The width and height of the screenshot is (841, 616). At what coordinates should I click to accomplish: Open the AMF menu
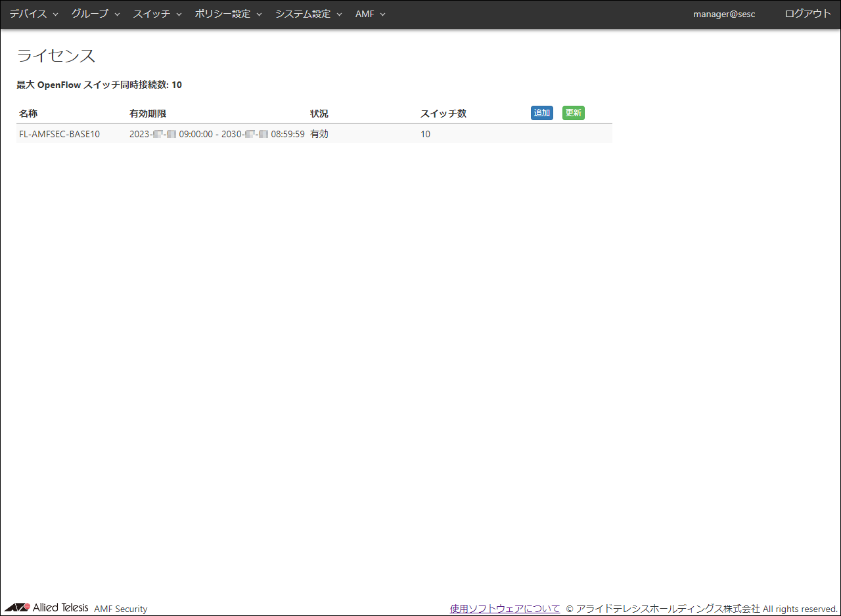click(365, 14)
